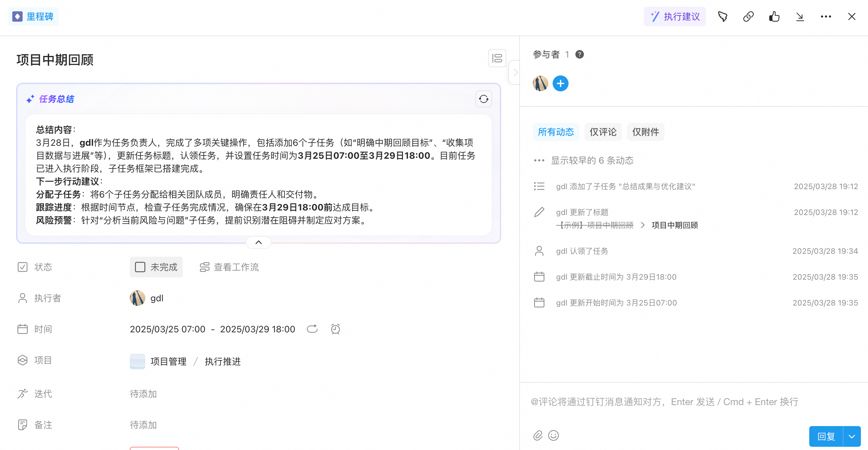Click the project folder icon before 项目管理

click(x=138, y=361)
